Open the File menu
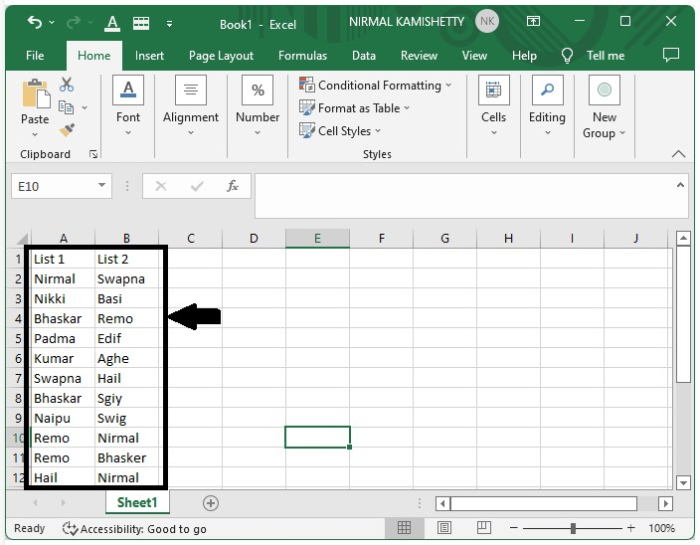Screen dimensions: 700x545 pos(35,56)
